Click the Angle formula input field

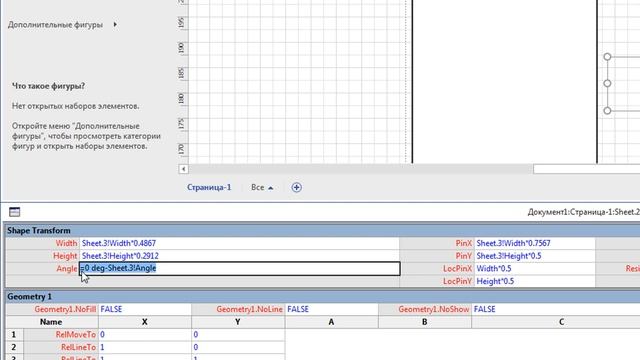pyautogui.click(x=239, y=269)
